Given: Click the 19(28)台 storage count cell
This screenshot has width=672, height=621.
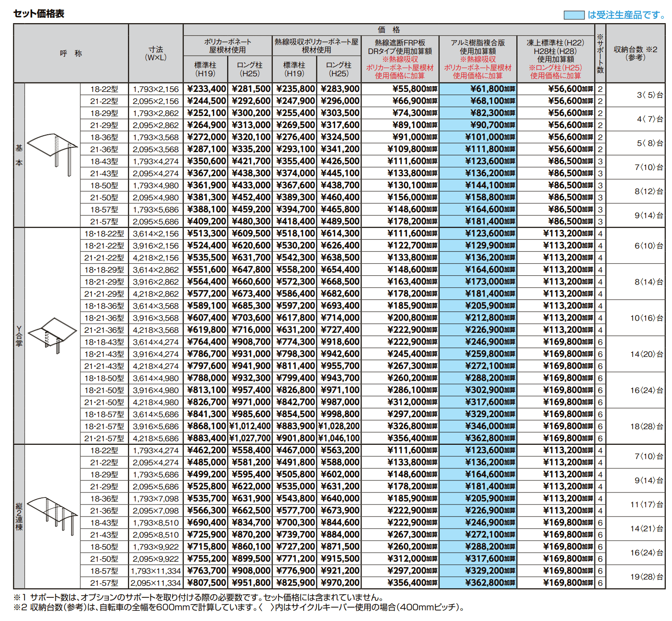Looking at the screenshot, I should click(x=646, y=577).
